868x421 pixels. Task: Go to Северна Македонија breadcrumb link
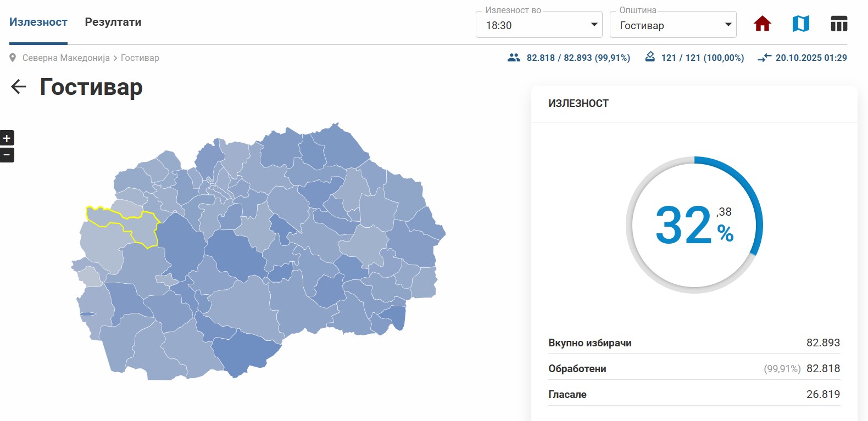[66, 58]
